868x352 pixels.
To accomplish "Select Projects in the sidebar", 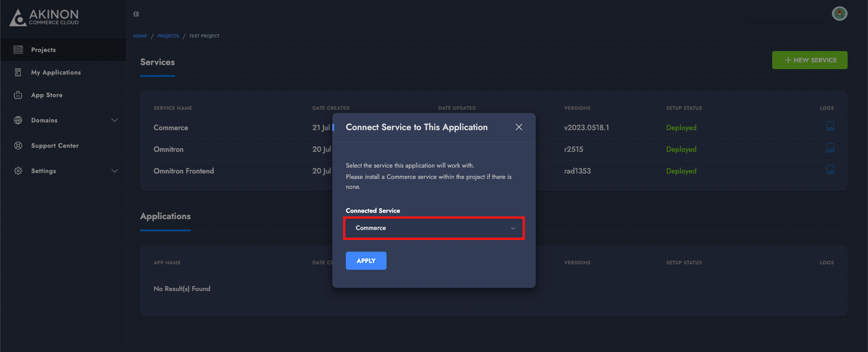I will [43, 50].
